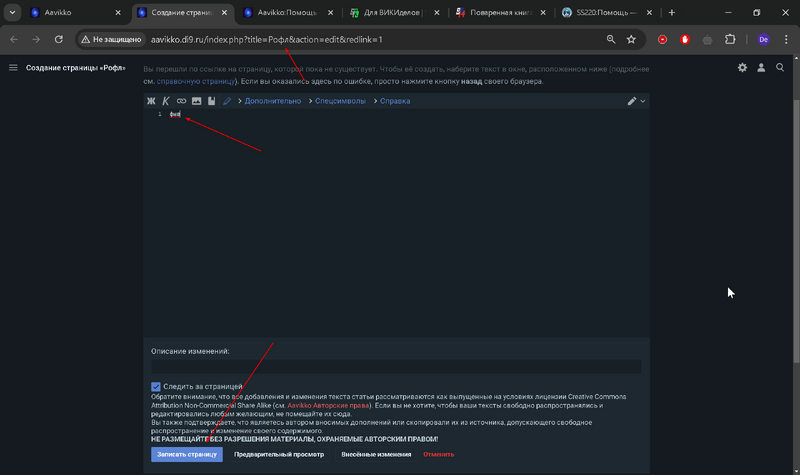The image size is (800, 475).
Task: Click the Внесённые изменения button
Action: click(x=376, y=454)
